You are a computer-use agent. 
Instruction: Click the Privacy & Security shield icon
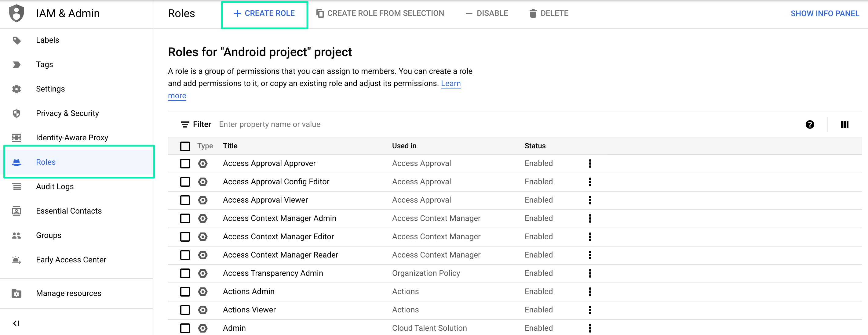[16, 113]
